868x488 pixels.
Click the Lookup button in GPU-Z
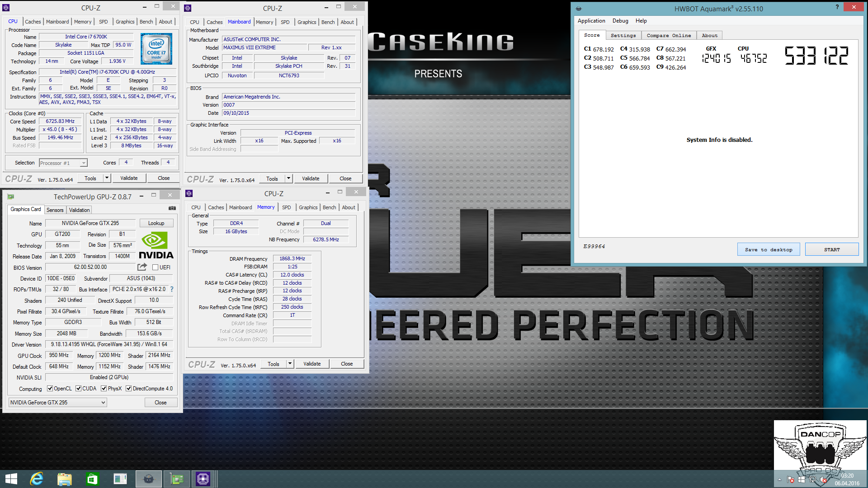[x=156, y=223]
